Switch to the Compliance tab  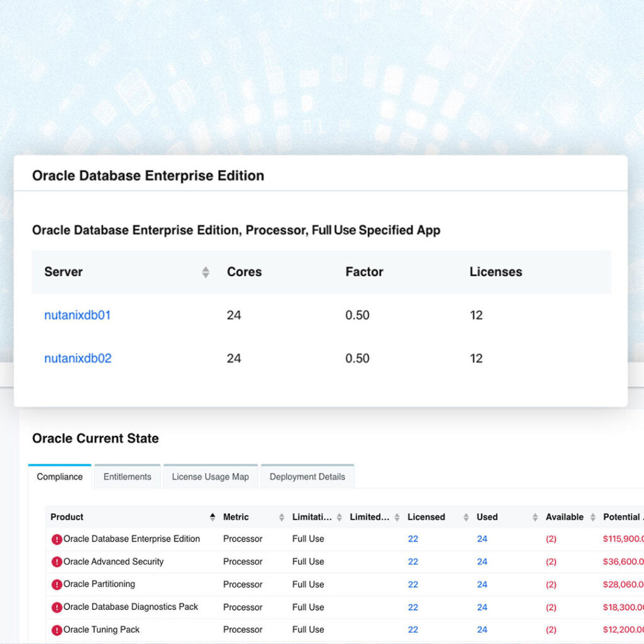click(x=60, y=477)
